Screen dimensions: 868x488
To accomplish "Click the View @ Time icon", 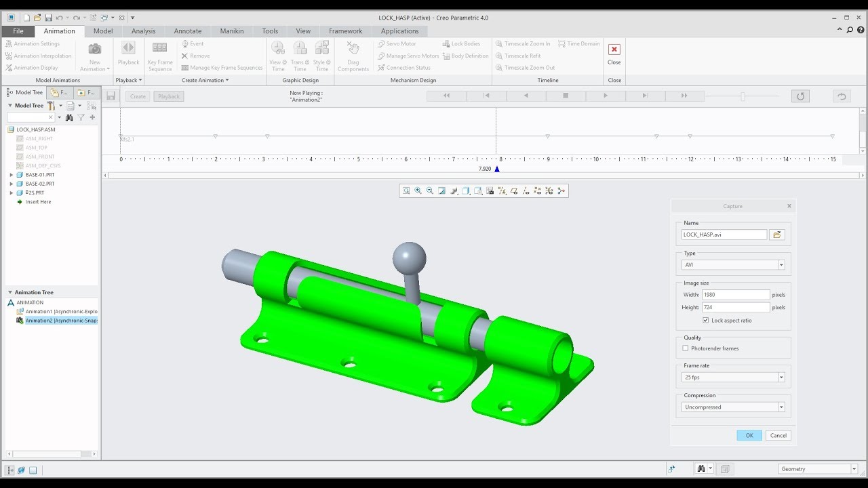I will [278, 47].
